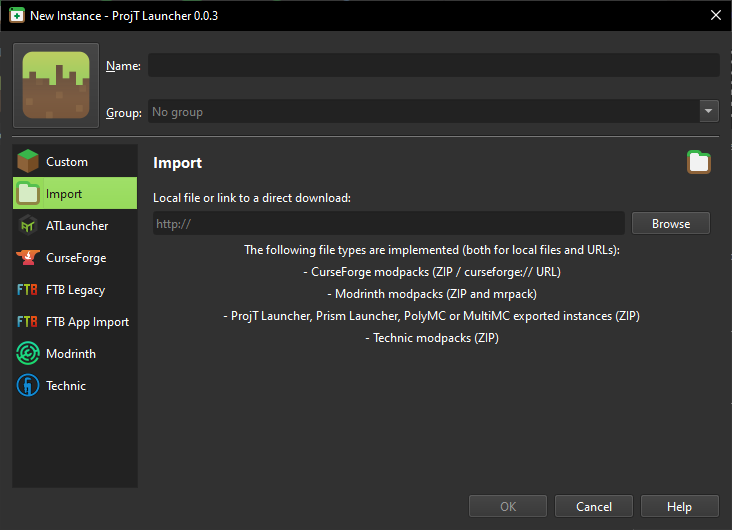Viewport: 732px width, 530px height.
Task: Select the Import page label
Action: click(63, 194)
